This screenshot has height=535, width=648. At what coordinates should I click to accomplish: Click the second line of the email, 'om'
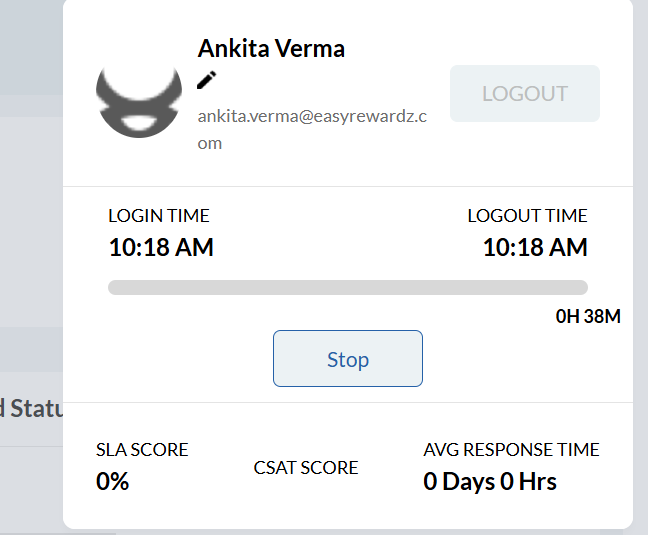(x=210, y=143)
